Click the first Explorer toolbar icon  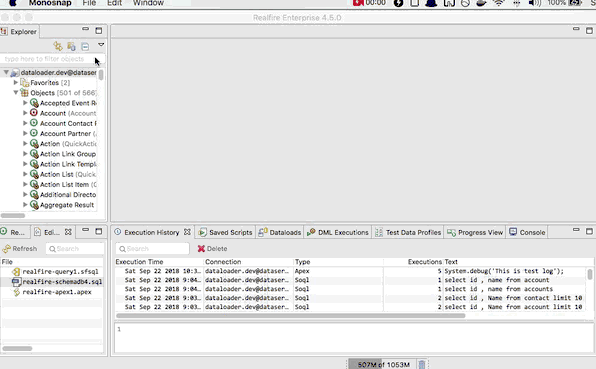58,46
